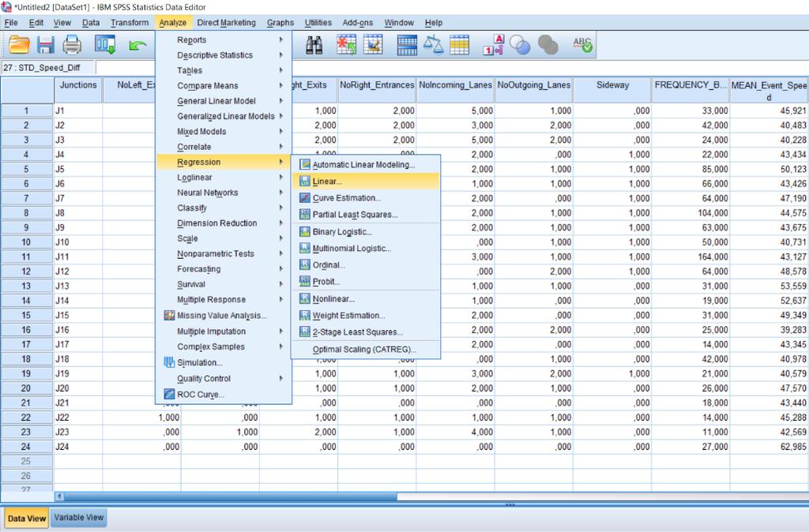This screenshot has width=809, height=532.
Task: Click the Split File toolbar icon
Action: pyautogui.click(x=407, y=45)
